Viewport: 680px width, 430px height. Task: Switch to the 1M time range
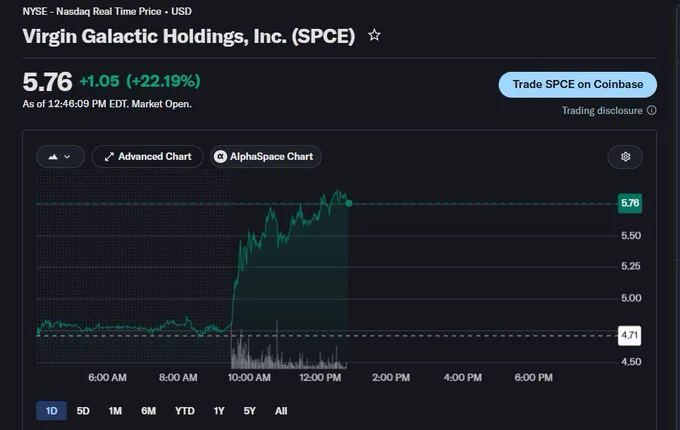point(115,410)
